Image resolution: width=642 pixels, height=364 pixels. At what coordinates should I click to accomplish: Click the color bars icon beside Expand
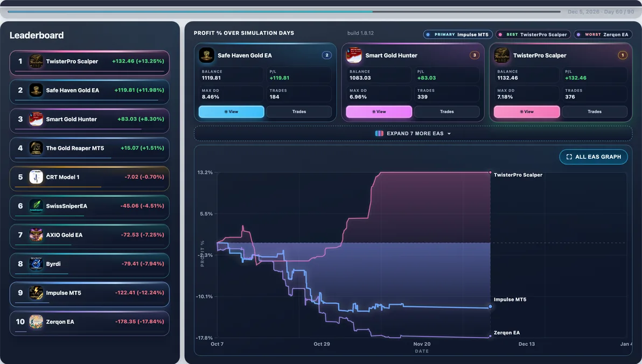pos(379,134)
